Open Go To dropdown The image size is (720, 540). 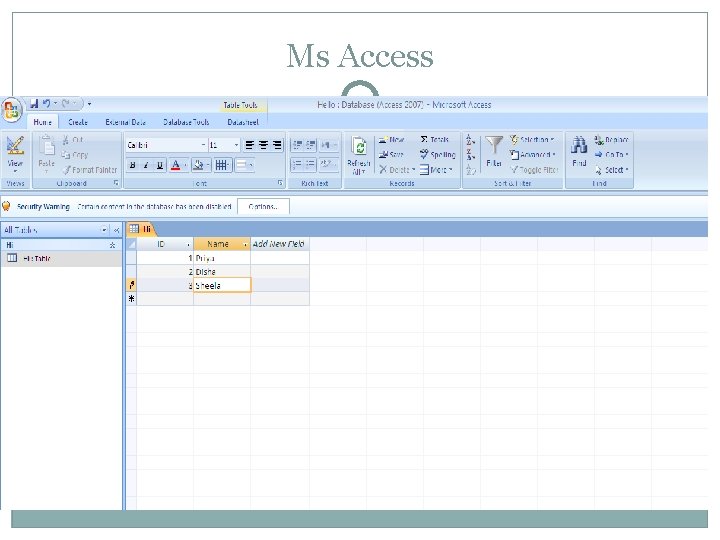(x=612, y=155)
